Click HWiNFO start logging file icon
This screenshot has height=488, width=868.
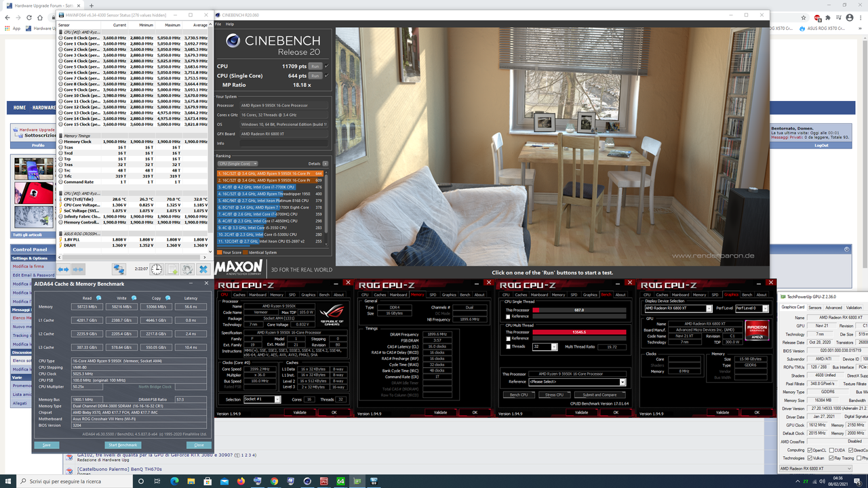172,269
